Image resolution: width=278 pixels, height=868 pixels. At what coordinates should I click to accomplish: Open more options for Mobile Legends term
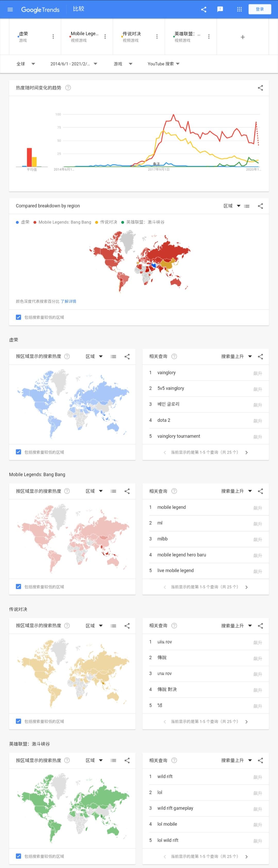(105, 36)
